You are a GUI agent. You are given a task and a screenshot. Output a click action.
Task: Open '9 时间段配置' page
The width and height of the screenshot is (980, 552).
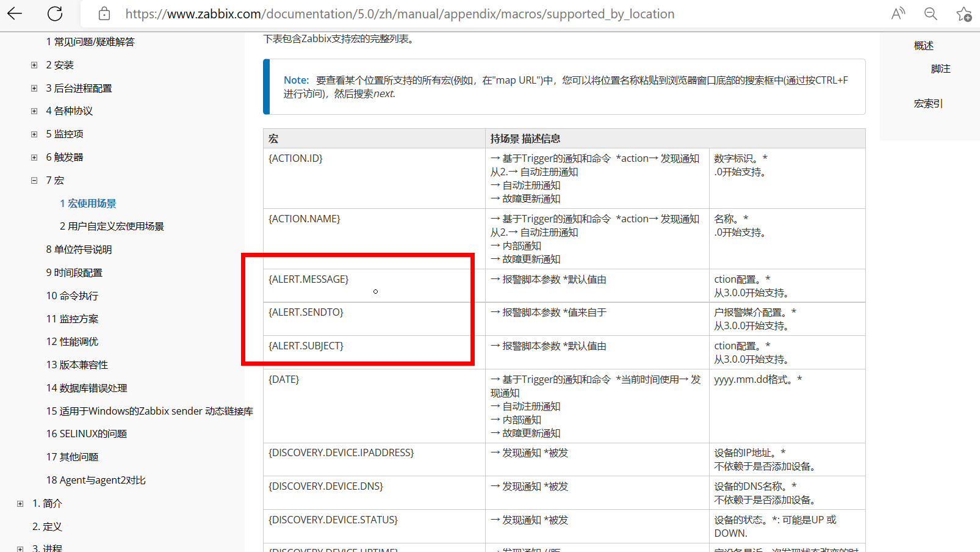point(74,272)
